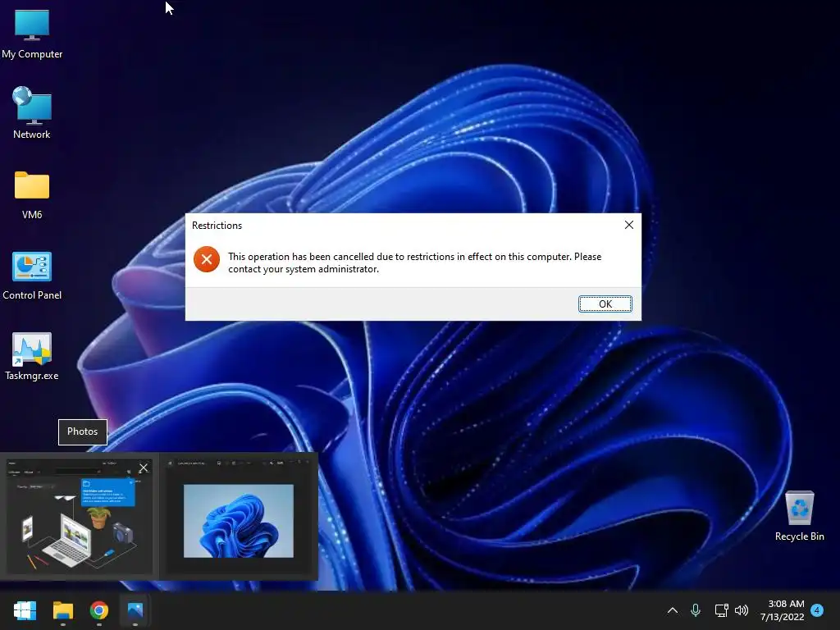Open the network status tray icon

pyautogui.click(x=721, y=610)
